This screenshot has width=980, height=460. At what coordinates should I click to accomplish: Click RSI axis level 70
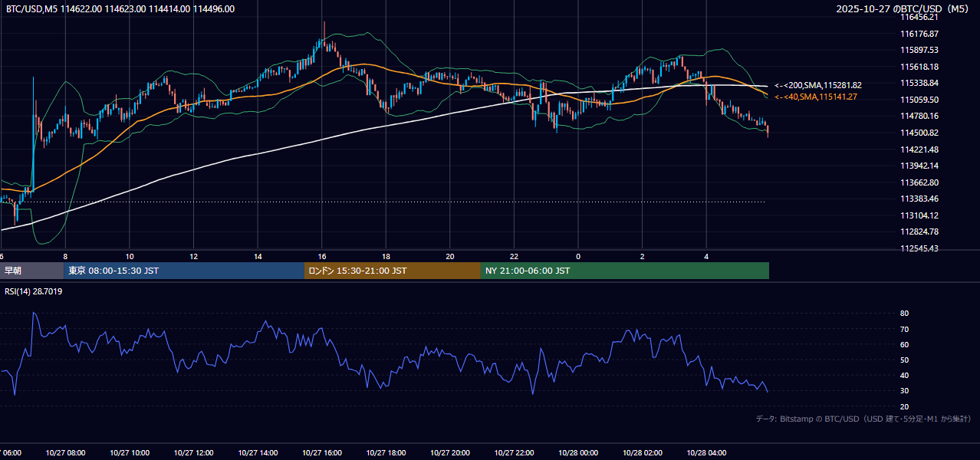[905, 329]
